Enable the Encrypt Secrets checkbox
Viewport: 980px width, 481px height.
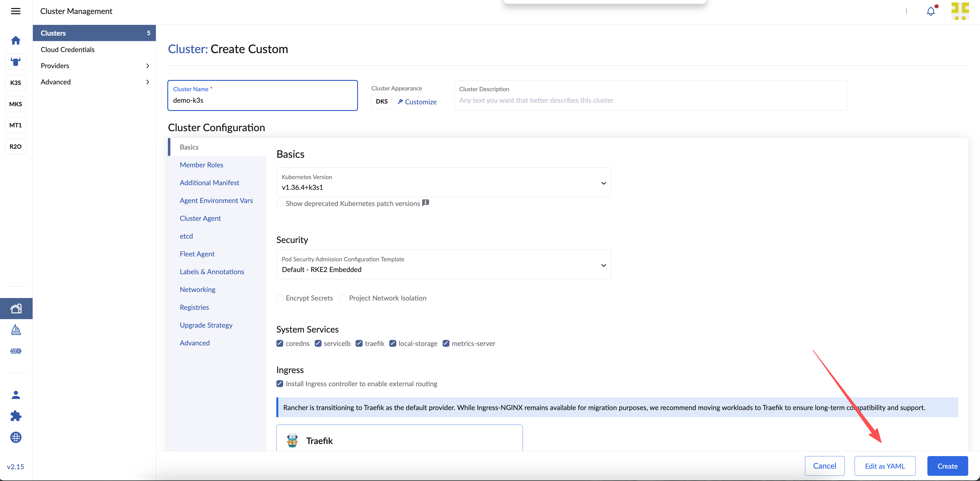pos(280,298)
